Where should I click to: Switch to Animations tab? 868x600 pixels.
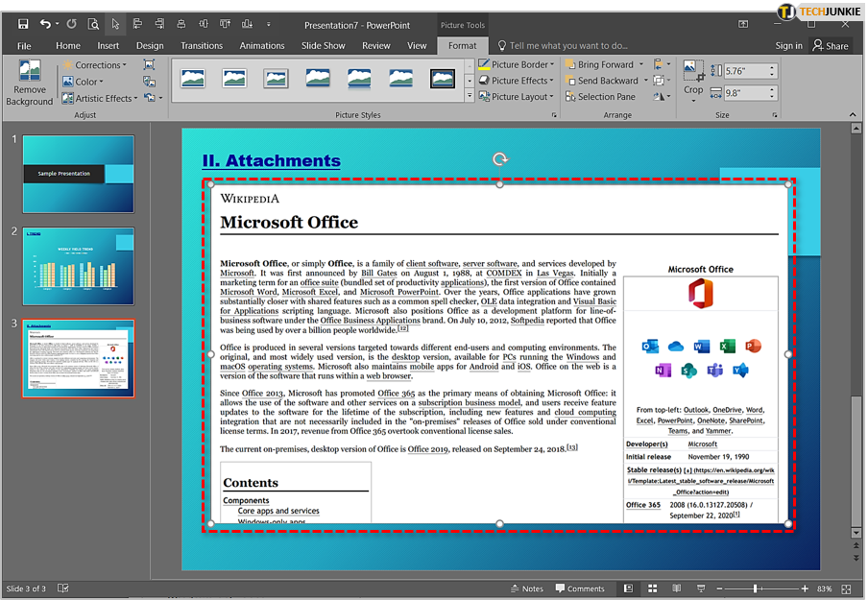tap(262, 45)
